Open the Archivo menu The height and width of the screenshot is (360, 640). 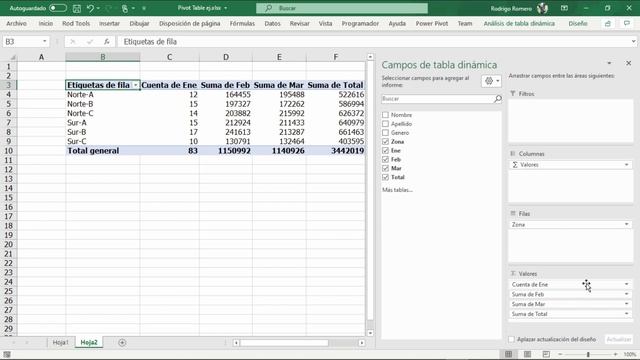coord(16,24)
